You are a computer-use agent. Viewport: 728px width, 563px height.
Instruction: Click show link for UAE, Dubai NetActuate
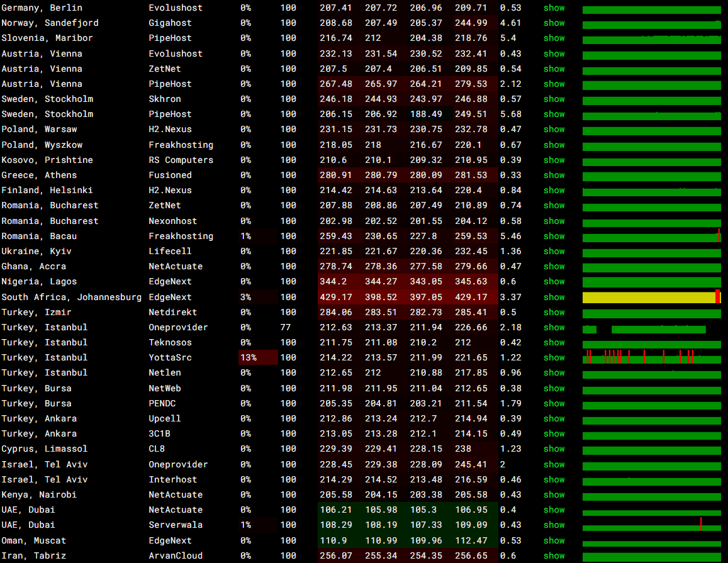click(x=554, y=510)
